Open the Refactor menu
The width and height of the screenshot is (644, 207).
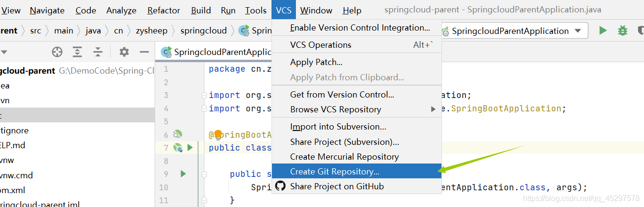[164, 10]
